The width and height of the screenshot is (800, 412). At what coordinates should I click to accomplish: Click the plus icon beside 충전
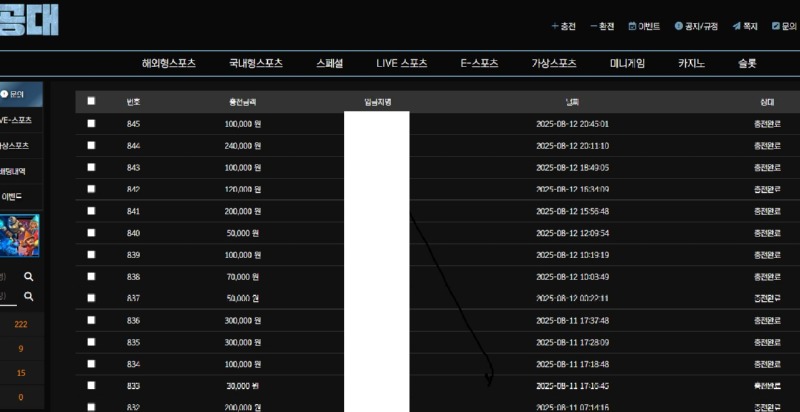(555, 27)
